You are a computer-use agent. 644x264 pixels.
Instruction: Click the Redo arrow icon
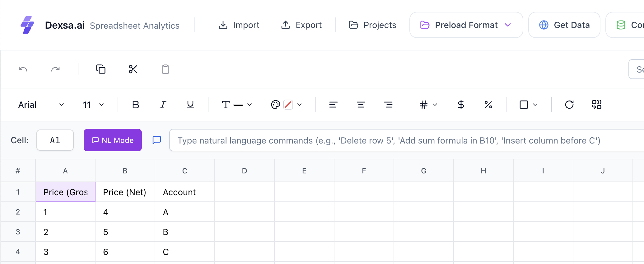click(55, 69)
